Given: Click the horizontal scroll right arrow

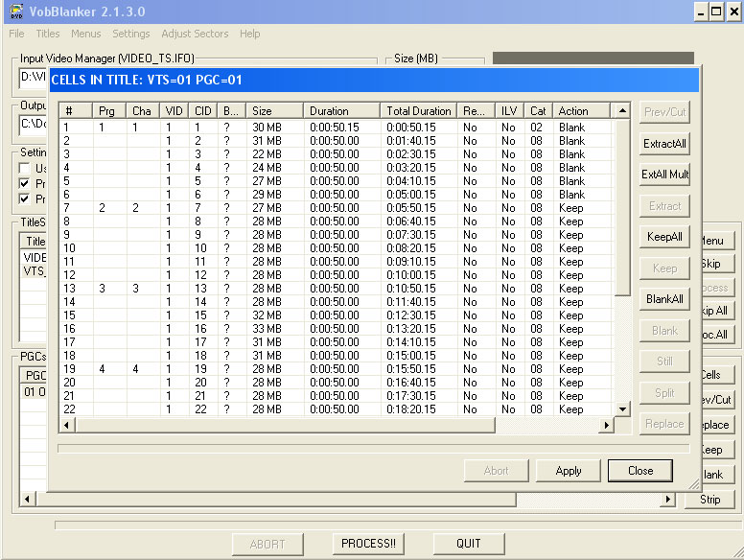Looking at the screenshot, I should click(605, 425).
